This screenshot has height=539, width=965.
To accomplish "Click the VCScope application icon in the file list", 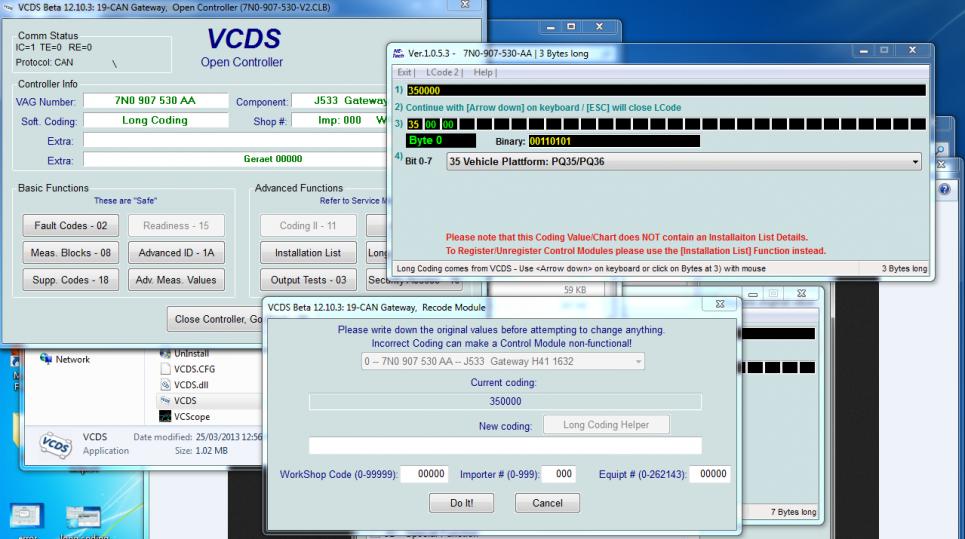I will pos(165,417).
